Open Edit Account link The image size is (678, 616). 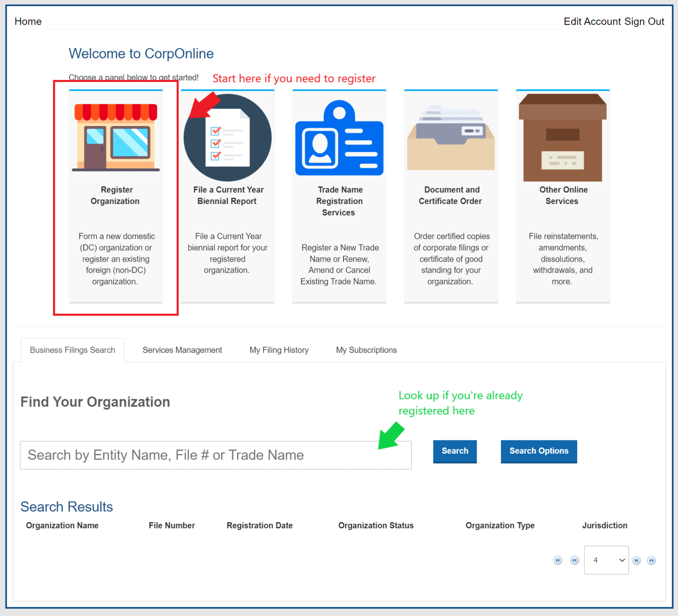tap(592, 22)
